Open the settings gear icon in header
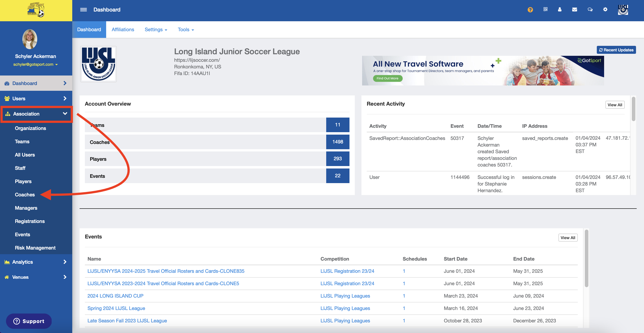Screen dimensions: 644x333 (x=605, y=9)
